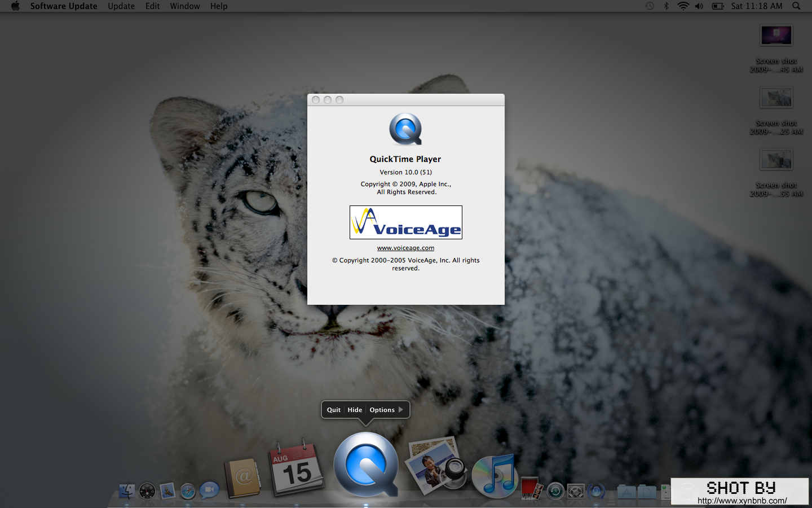Open iTunes music note icon
812x508 pixels.
495,476
